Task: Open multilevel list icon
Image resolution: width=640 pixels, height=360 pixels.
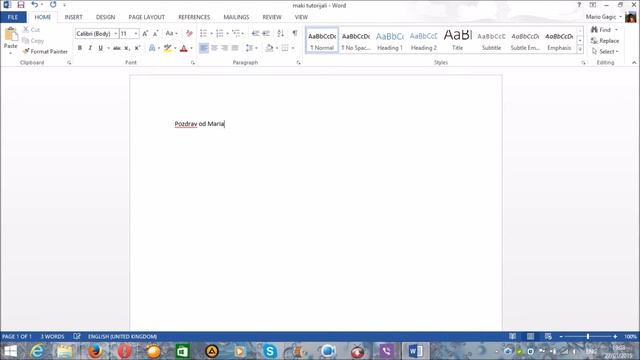Action: click(236, 33)
